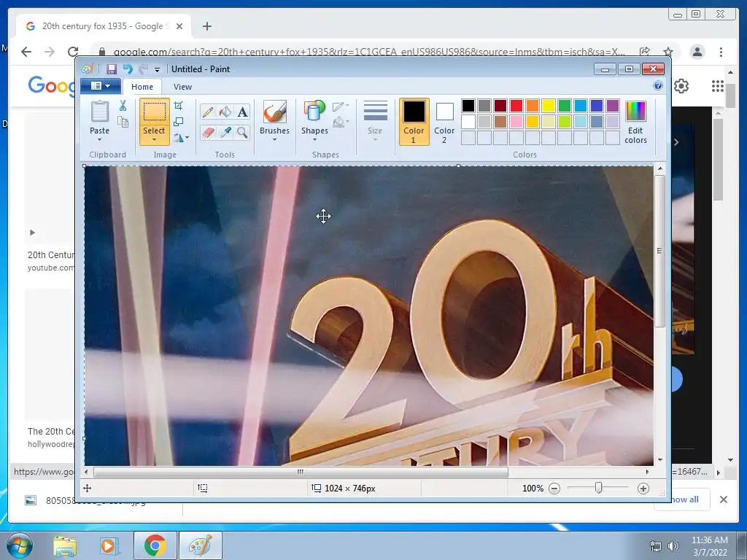
Task: Click the Redo arrow in Paint title bar
Action: pos(144,69)
